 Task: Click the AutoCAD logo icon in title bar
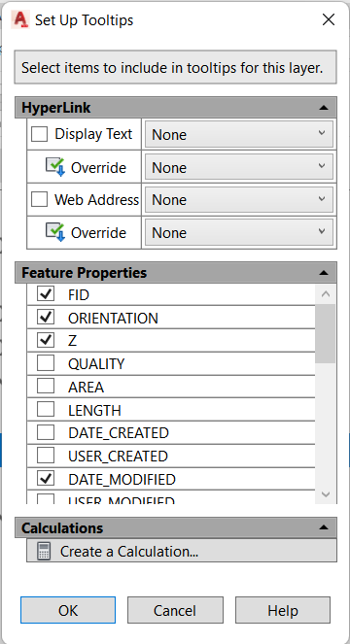coord(20,19)
